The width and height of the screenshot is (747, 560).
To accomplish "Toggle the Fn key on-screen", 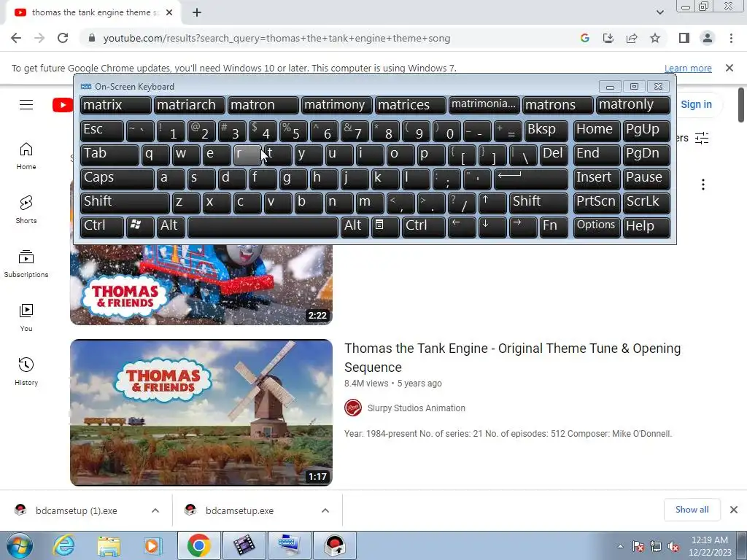I will click(x=554, y=227).
